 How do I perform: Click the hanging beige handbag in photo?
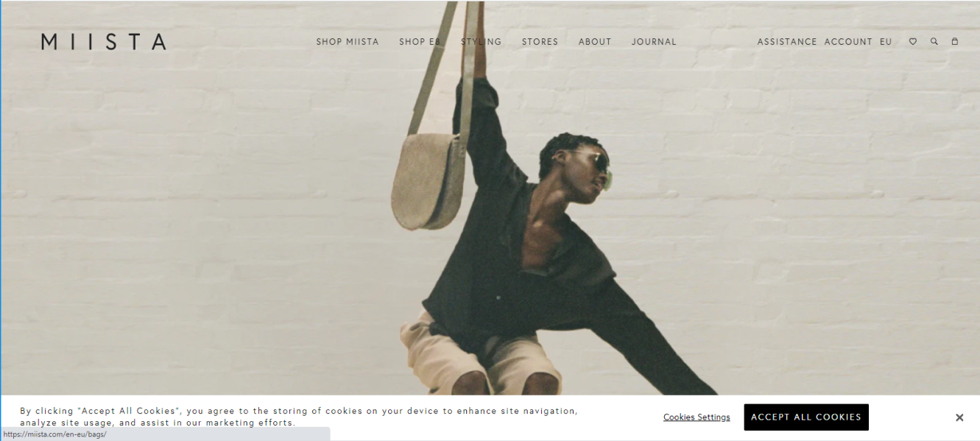(428, 181)
